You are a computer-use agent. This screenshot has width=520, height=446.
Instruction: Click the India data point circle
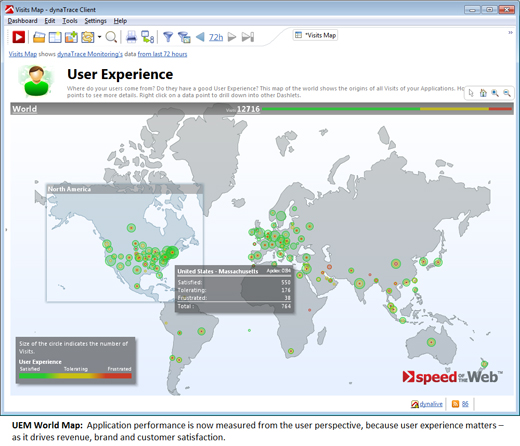[x=359, y=284]
